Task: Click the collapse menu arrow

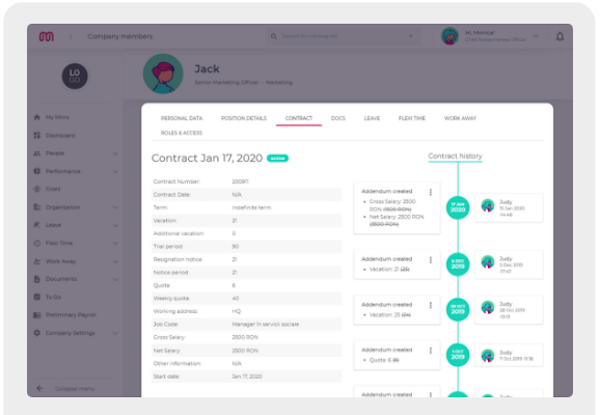Action: (x=40, y=388)
